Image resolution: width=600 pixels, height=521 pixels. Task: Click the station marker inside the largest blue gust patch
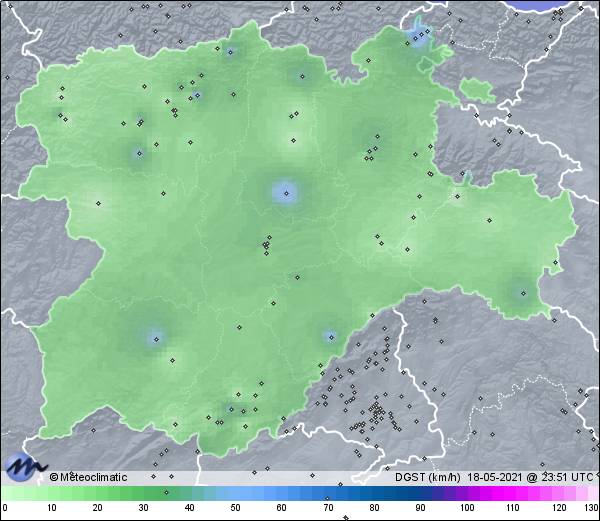pos(286,194)
